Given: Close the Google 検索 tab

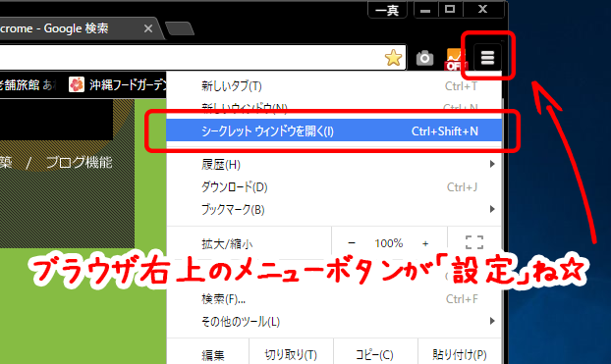Looking at the screenshot, I should click(x=148, y=28).
